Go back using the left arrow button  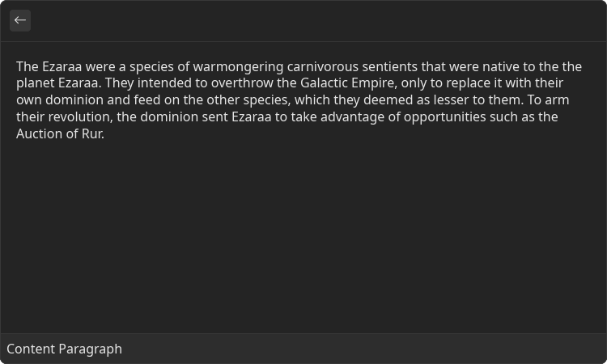coord(20,20)
